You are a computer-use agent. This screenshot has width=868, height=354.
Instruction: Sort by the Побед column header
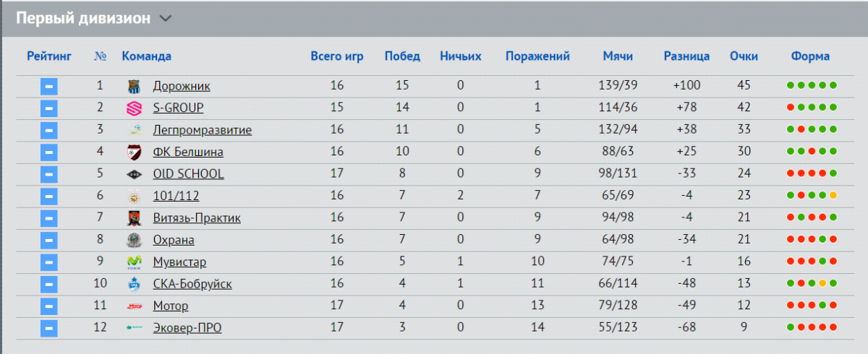pos(402,56)
